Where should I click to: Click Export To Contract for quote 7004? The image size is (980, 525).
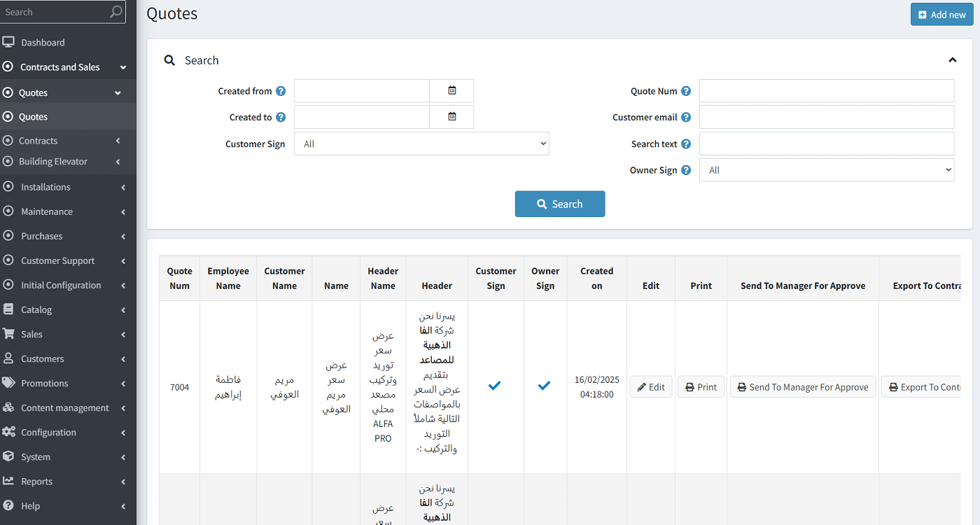coord(921,387)
